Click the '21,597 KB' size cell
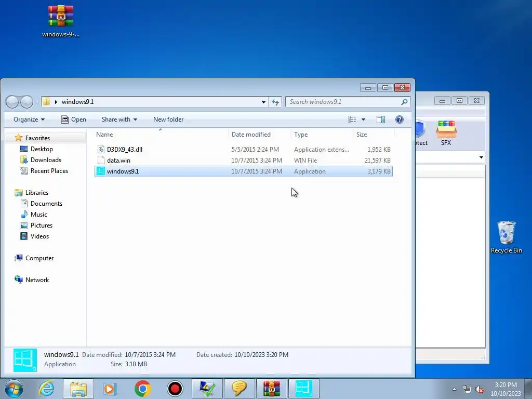The width and height of the screenshot is (532, 399). point(377,160)
